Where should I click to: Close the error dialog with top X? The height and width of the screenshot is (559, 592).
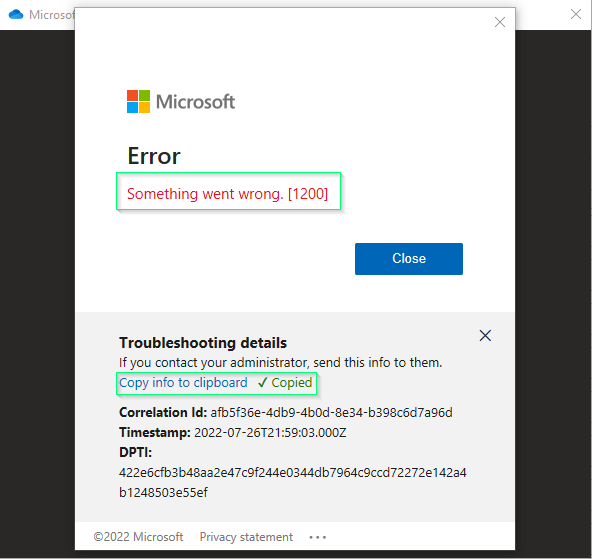(x=500, y=22)
